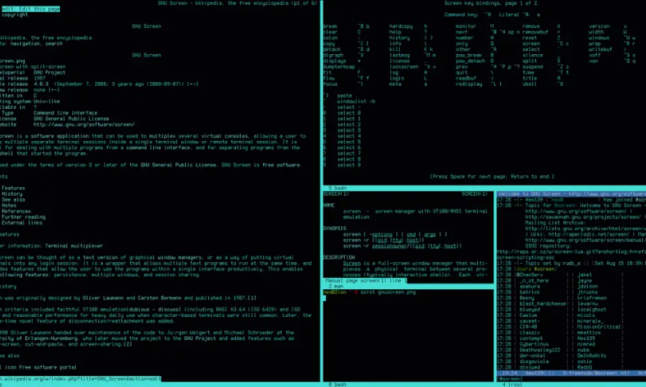Open the gnu.org/software/screen website URL
The height and width of the screenshot is (387, 646).
point(84,124)
